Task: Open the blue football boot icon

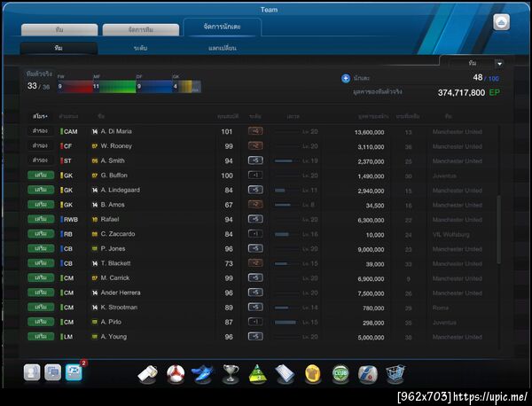Action: click(x=202, y=374)
